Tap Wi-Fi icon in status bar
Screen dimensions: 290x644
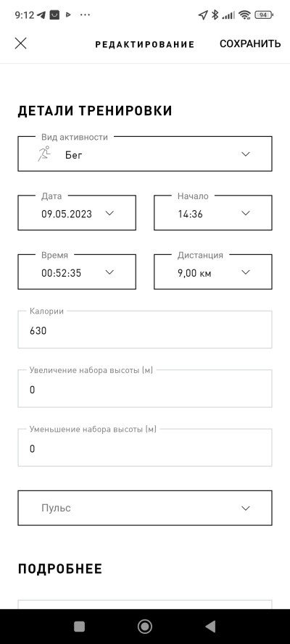click(x=245, y=15)
